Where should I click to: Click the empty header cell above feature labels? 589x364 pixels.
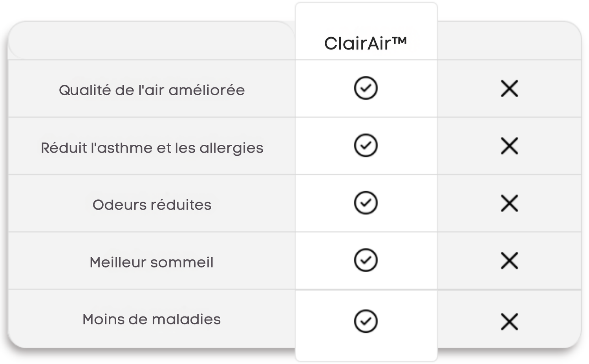coord(152,41)
